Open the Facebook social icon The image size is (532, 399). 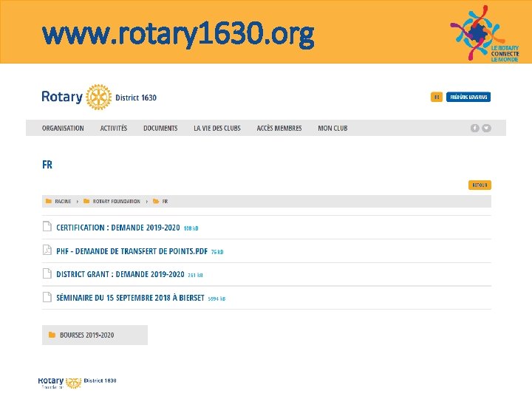tap(474, 128)
